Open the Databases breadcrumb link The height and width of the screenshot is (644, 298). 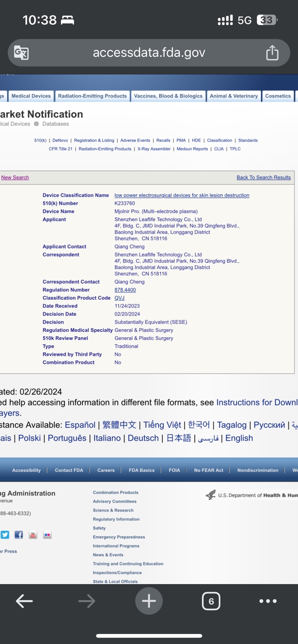coord(55,124)
